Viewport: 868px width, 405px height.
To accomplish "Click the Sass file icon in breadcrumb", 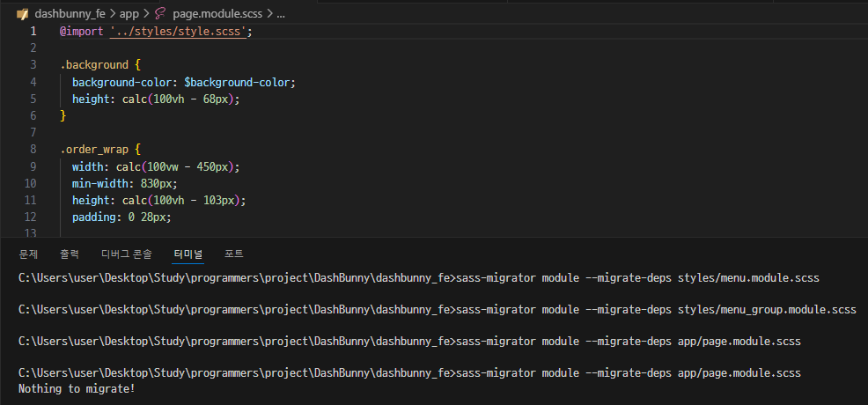I will [160, 14].
